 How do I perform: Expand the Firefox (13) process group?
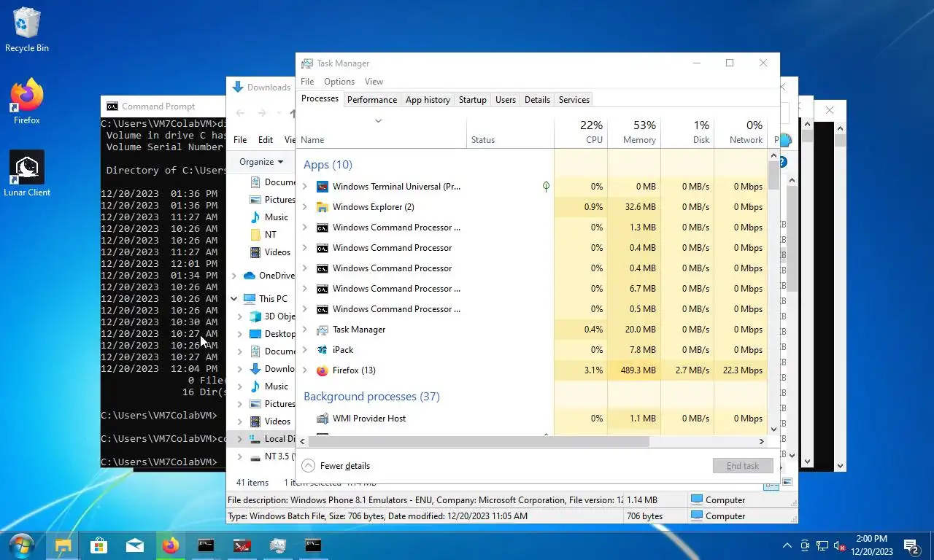(305, 370)
